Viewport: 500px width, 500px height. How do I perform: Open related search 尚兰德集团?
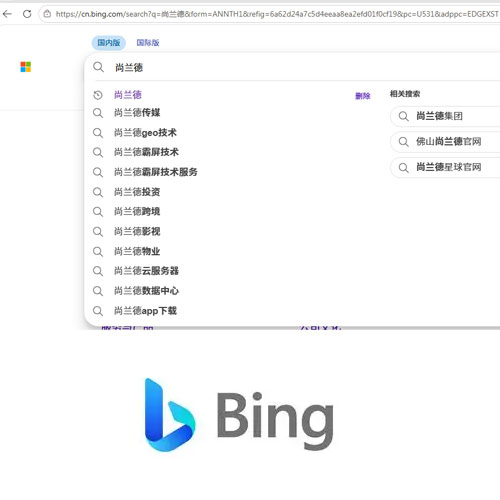pos(445,116)
